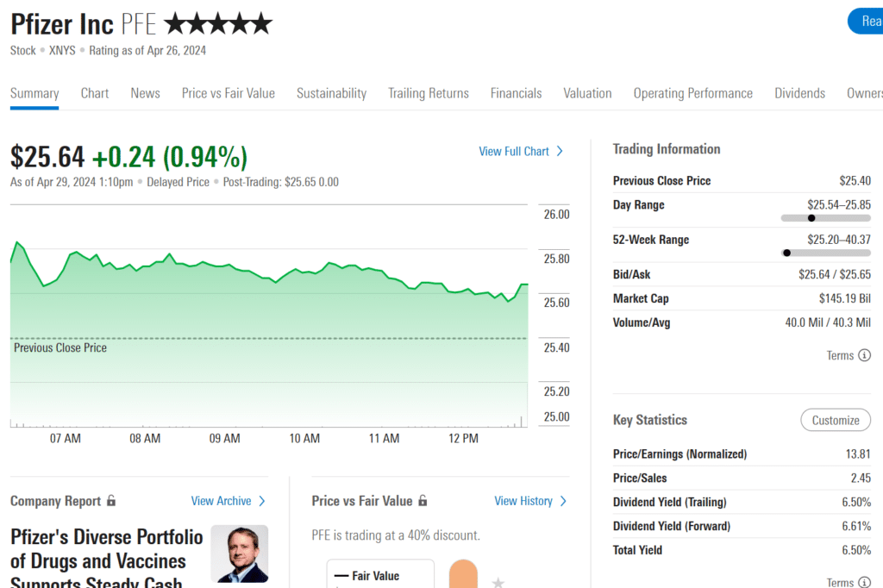The width and height of the screenshot is (883, 588).
Task: Open the Terms info icon under Trading Information
Action: [866, 355]
